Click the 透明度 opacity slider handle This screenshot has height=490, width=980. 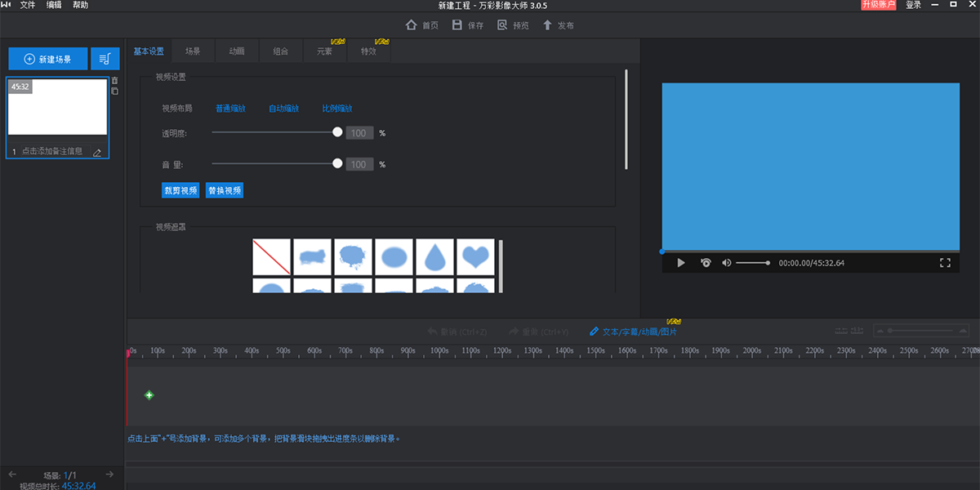[x=337, y=132]
